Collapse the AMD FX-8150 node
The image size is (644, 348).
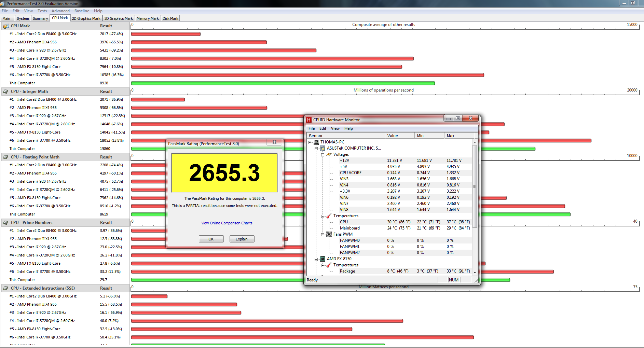pos(316,259)
